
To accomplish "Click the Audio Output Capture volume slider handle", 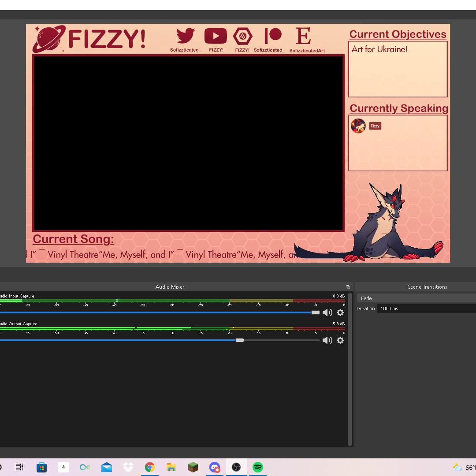I will click(240, 340).
